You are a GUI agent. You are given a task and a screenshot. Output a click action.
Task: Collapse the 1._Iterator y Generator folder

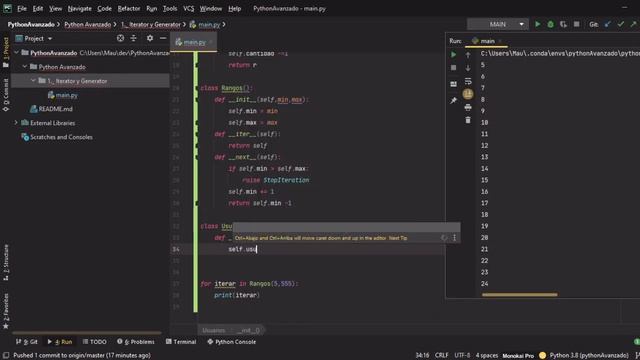[x=33, y=81]
